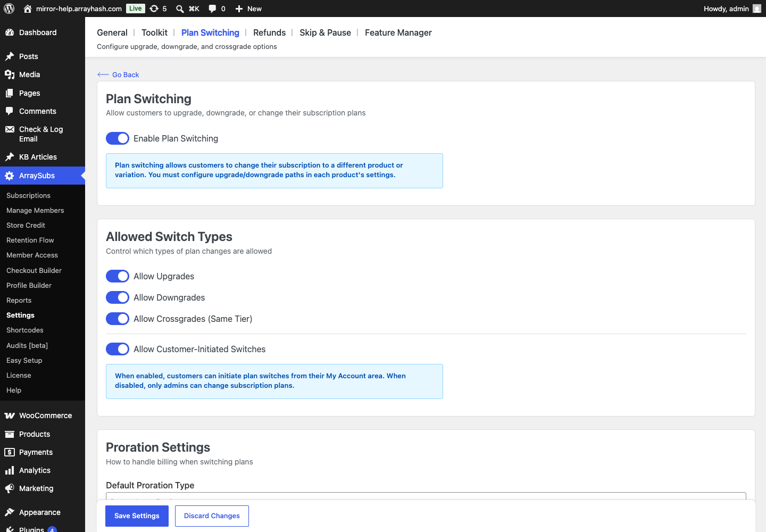The height and width of the screenshot is (532, 766).
Task: Click the Save Settings button
Action: [137, 516]
